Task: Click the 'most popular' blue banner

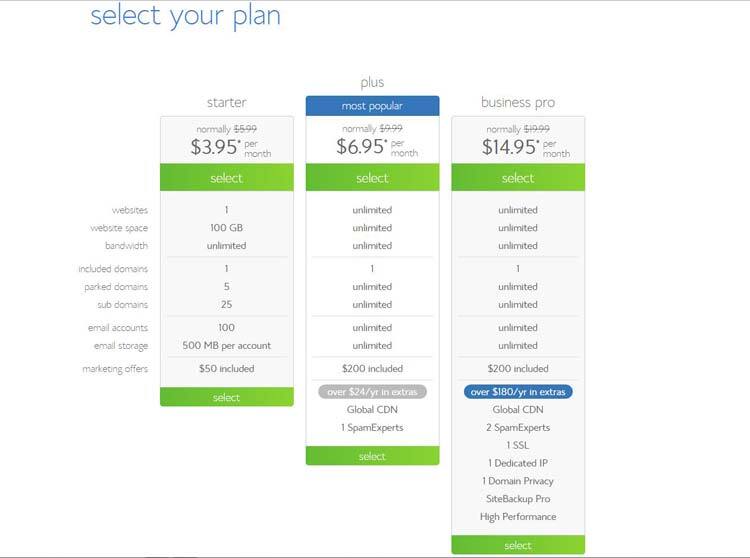Action: 372,106
